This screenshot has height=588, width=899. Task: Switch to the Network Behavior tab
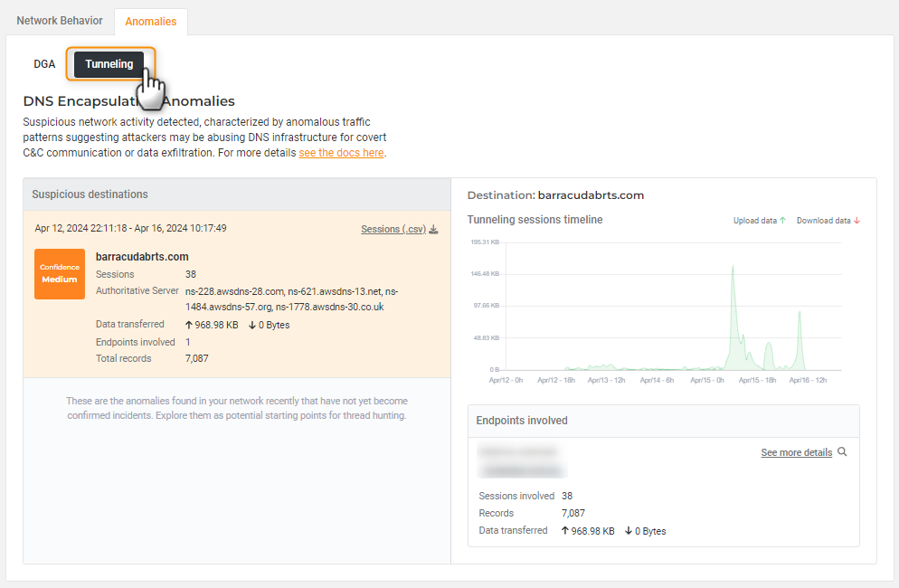coord(60,20)
